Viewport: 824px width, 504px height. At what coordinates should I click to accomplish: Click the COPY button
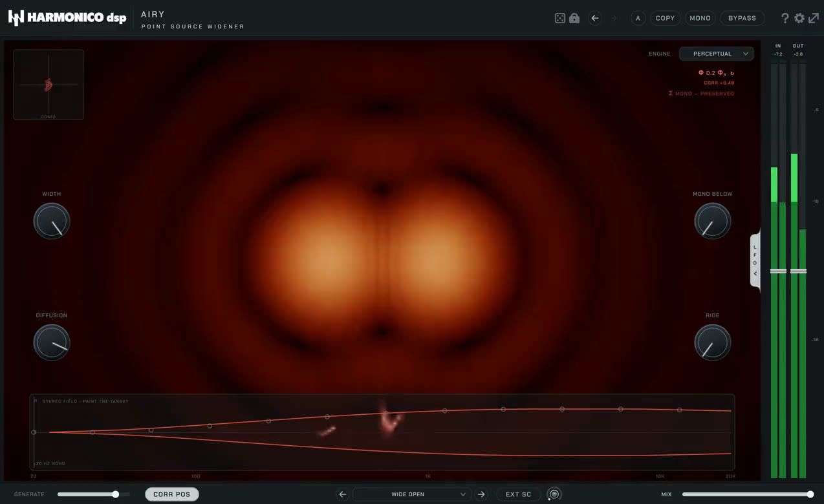coord(665,18)
